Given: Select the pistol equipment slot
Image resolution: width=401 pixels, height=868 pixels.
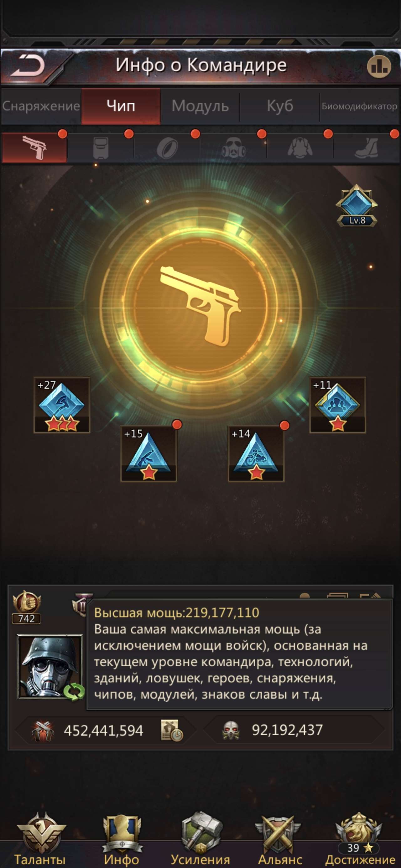Looking at the screenshot, I should point(34,147).
